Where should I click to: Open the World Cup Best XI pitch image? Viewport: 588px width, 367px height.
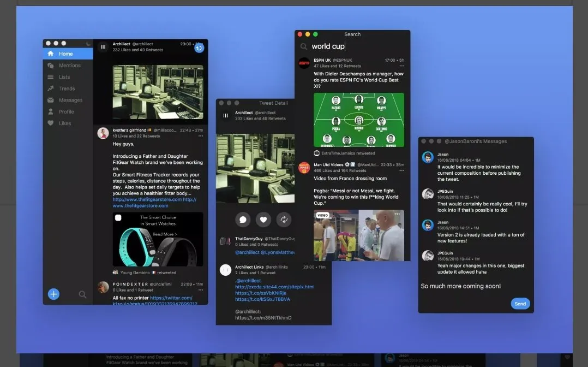click(x=359, y=120)
